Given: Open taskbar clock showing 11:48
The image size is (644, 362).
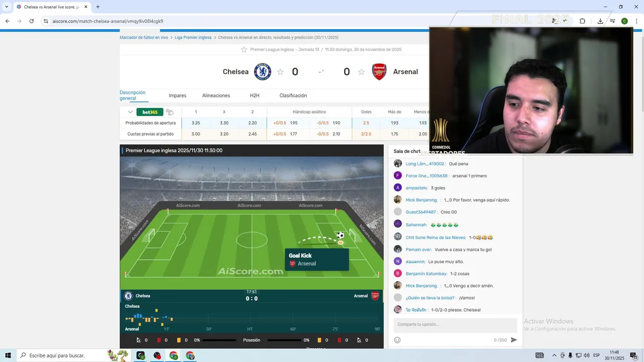Looking at the screenshot, I should pyautogui.click(x=614, y=355).
